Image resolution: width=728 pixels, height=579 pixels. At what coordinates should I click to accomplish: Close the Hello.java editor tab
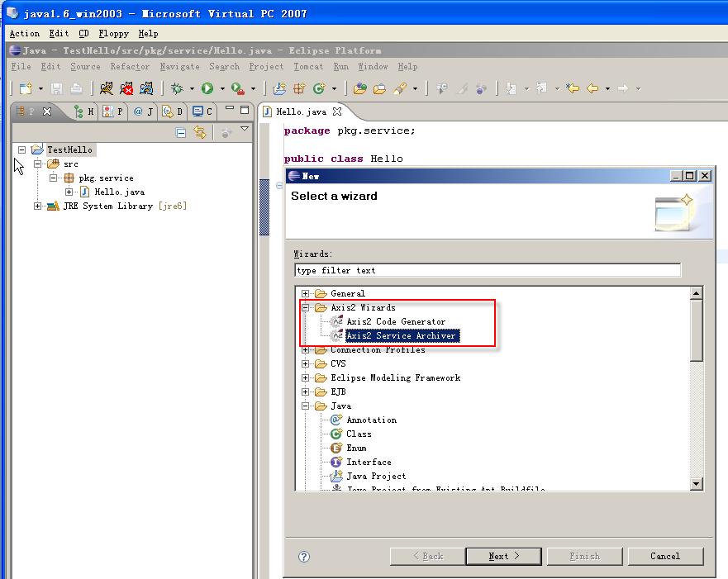pyautogui.click(x=337, y=112)
